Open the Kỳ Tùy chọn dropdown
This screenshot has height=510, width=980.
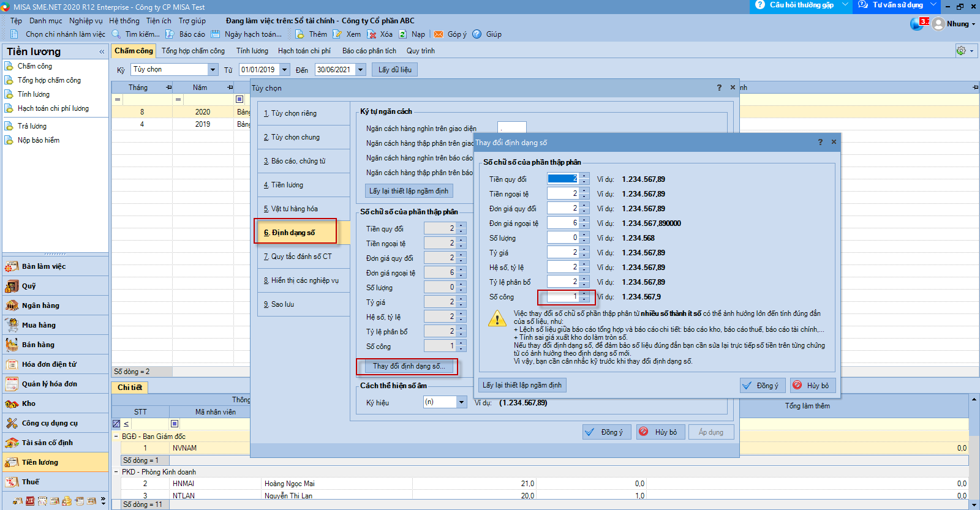pos(213,70)
